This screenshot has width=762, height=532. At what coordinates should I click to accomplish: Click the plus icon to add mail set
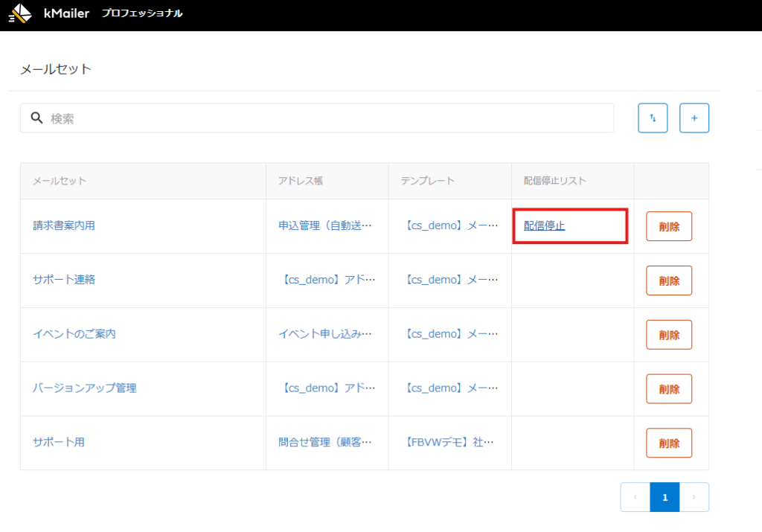(x=694, y=118)
